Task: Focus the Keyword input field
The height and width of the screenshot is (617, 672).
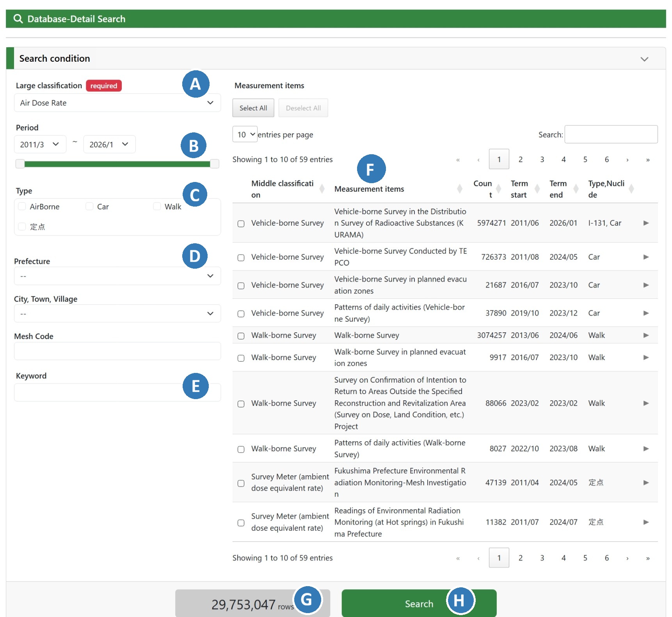Action: 98,392
